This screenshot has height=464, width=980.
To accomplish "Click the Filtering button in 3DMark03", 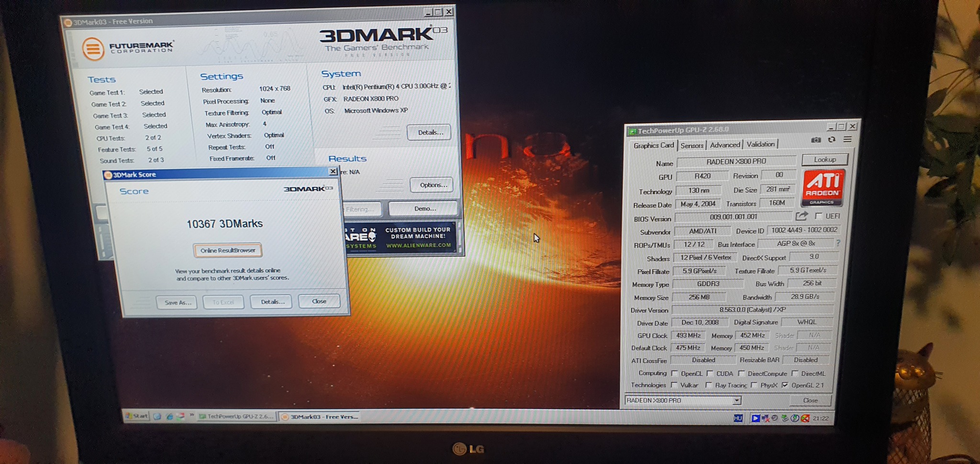I will tap(361, 209).
